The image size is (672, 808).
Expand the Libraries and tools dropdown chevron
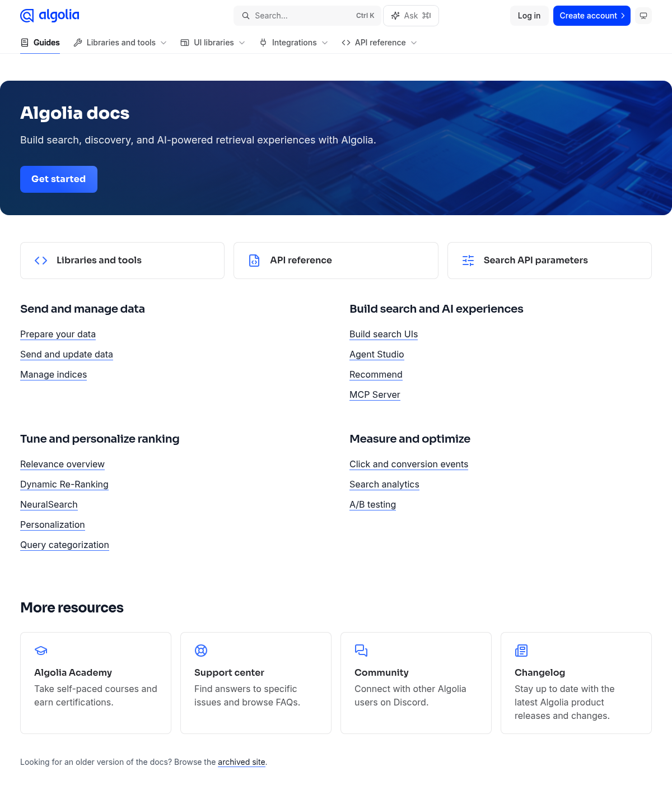click(x=164, y=43)
